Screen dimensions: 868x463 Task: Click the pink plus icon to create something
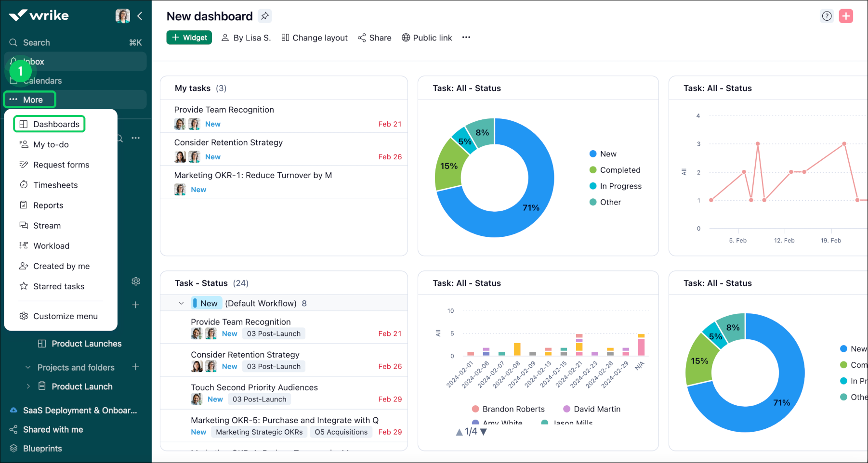point(846,16)
